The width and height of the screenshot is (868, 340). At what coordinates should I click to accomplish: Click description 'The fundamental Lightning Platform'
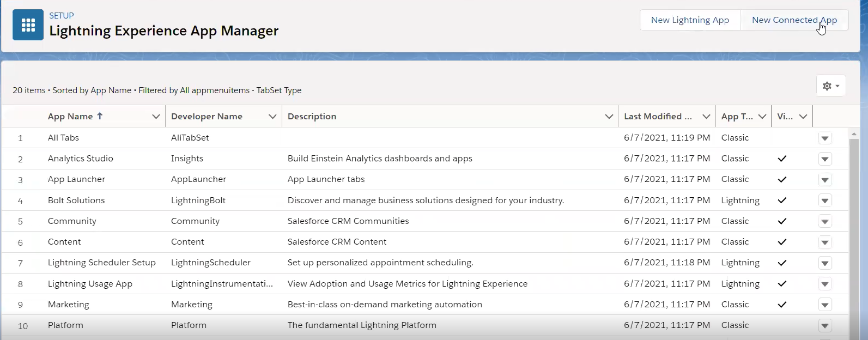point(362,325)
